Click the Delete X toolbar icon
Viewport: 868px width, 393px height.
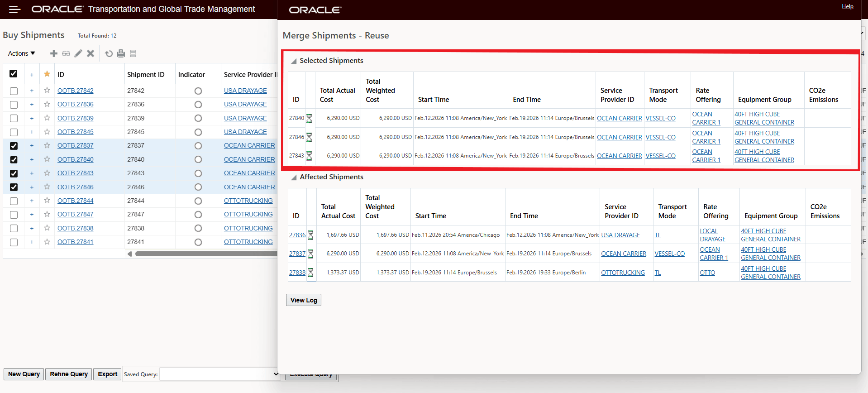click(91, 53)
